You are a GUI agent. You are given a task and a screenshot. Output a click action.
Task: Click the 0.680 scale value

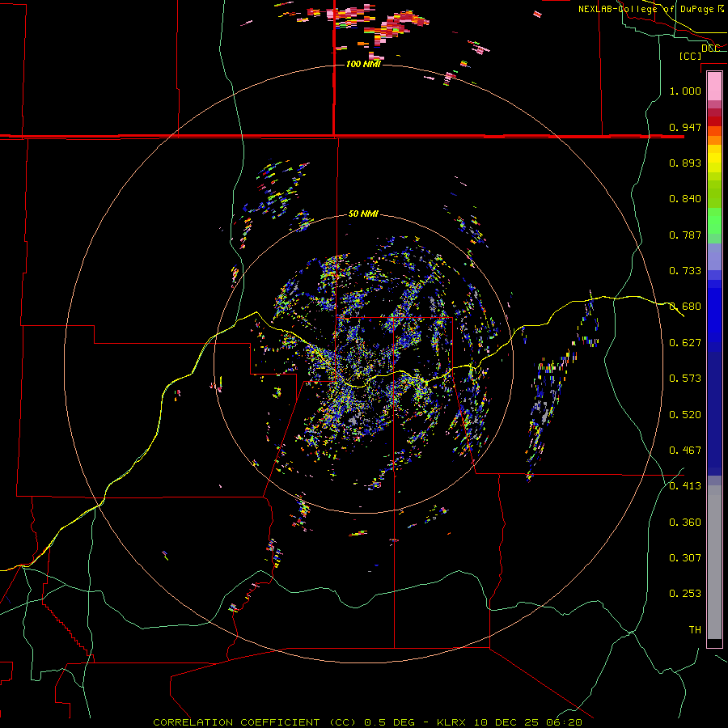[685, 307]
